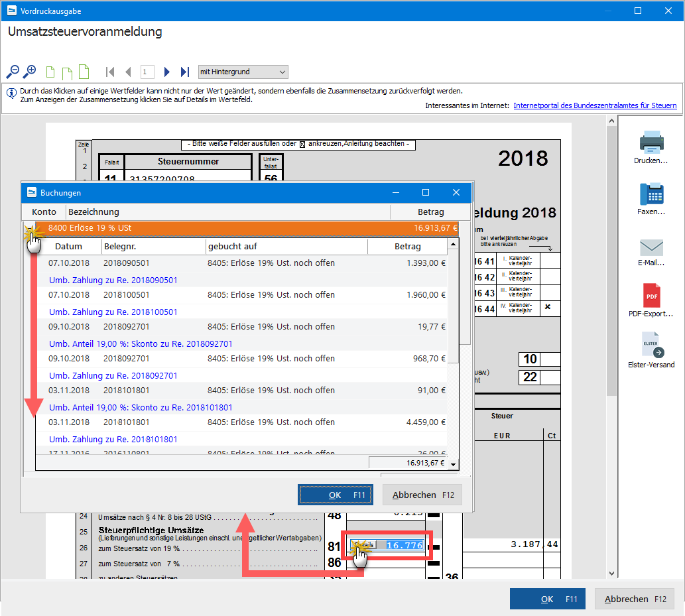Image resolution: width=685 pixels, height=616 pixels.
Task: Select the first small page view icon
Action: point(50,72)
